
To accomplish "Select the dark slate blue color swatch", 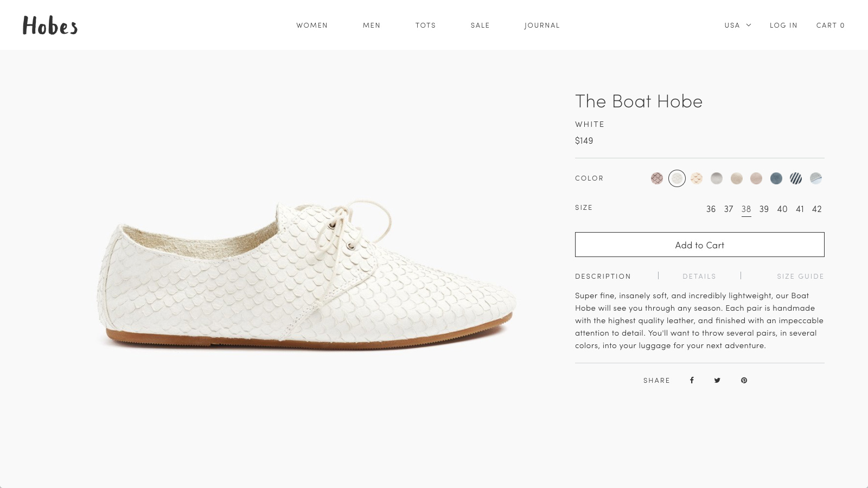I will tap(776, 178).
